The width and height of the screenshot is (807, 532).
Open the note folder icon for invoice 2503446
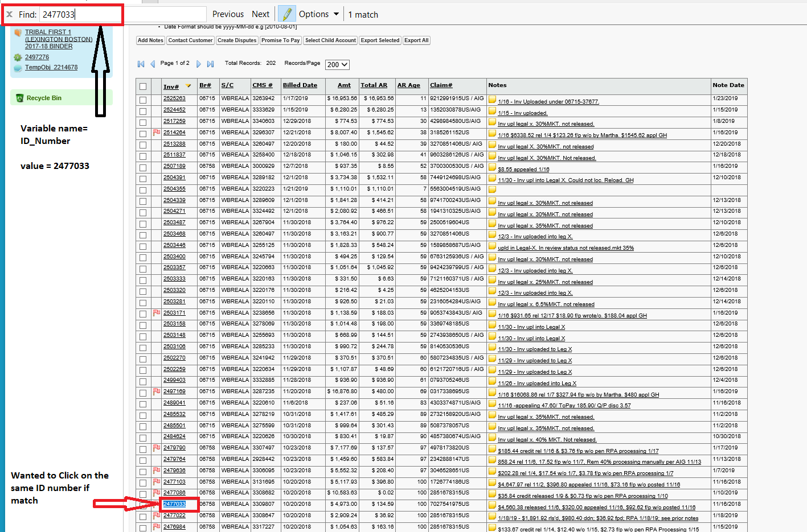[492, 246]
